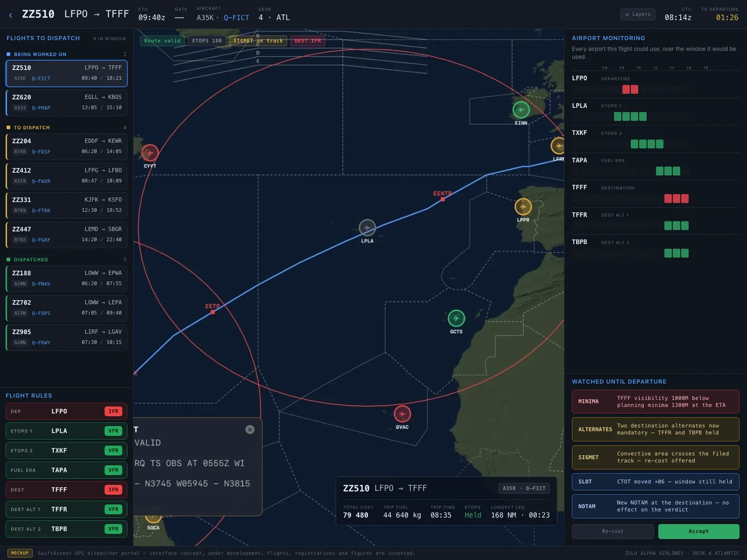Select the CYYT airport marker
Image resolution: width=747 pixels, height=560 pixels.
[150, 153]
